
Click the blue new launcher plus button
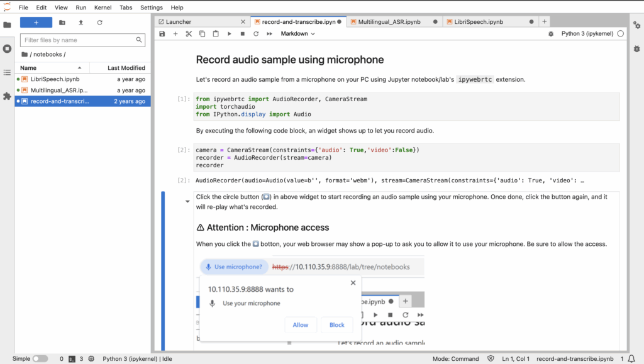pyautogui.click(x=36, y=23)
